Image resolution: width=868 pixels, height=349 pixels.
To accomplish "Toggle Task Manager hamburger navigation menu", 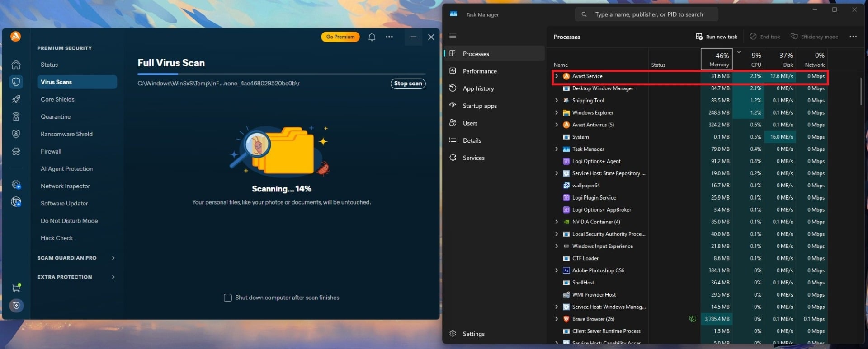I will click(453, 36).
